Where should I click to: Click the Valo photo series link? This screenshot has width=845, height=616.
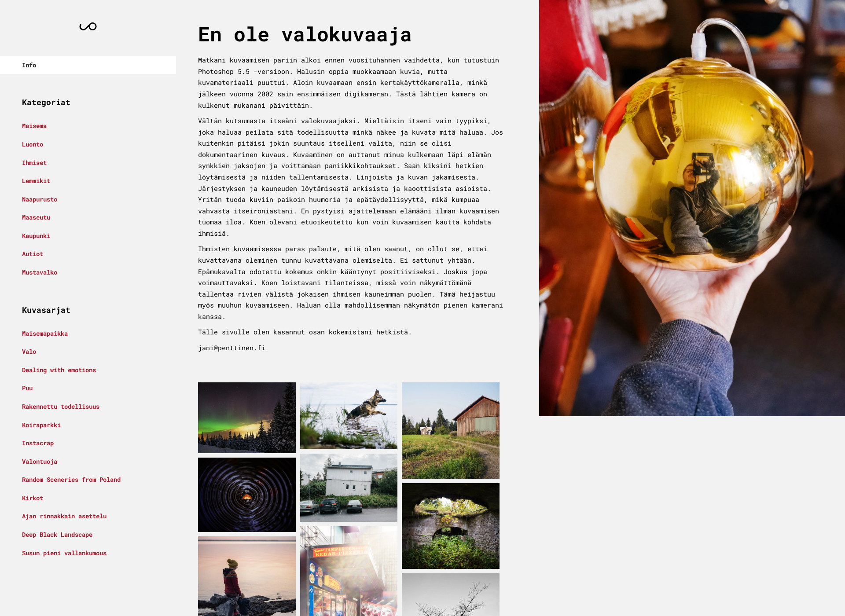coord(29,352)
